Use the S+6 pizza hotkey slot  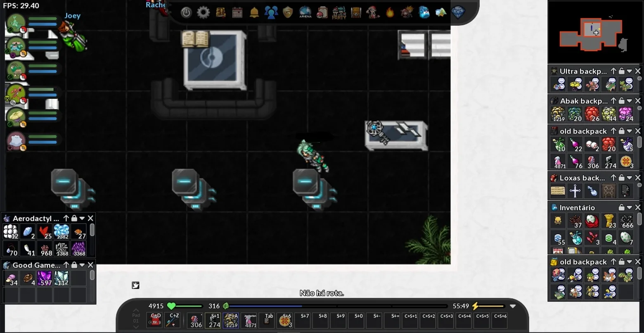tap(285, 320)
